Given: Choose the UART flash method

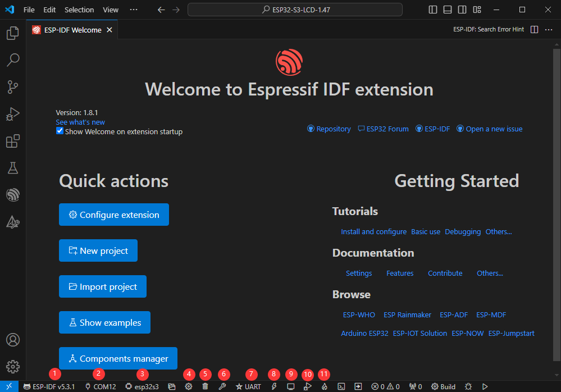Looking at the screenshot, I should click(248, 386).
